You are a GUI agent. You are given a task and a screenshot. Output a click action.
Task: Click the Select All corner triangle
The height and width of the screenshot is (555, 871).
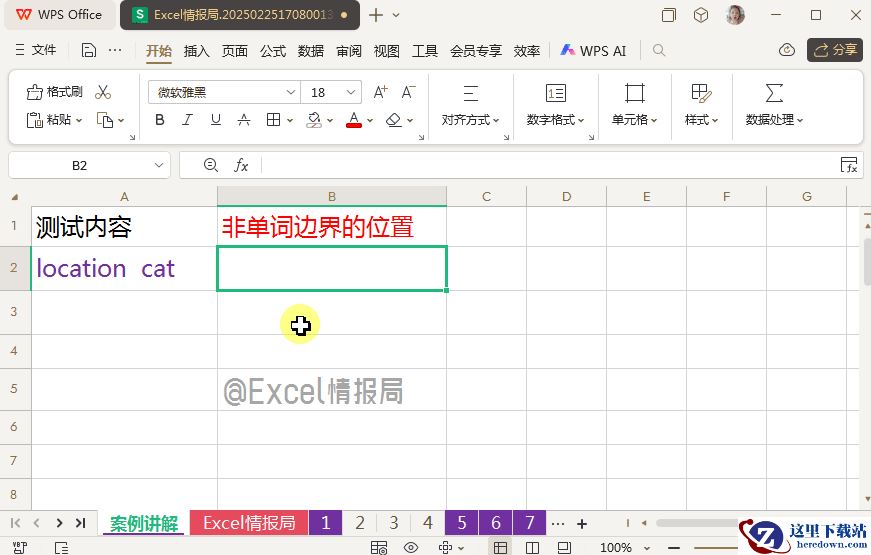[x=15, y=197]
